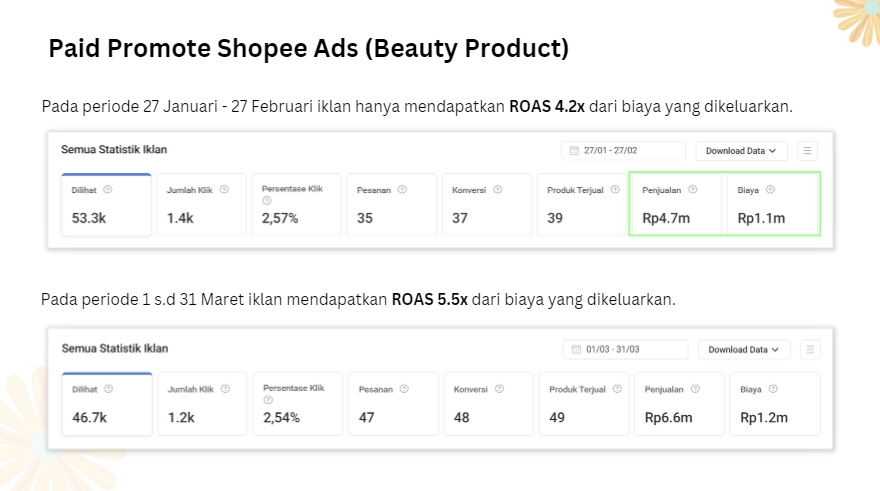Screen dimensions: 880x491
Task: Select the Dilihat card showing 46.7k
Action: pos(105,404)
